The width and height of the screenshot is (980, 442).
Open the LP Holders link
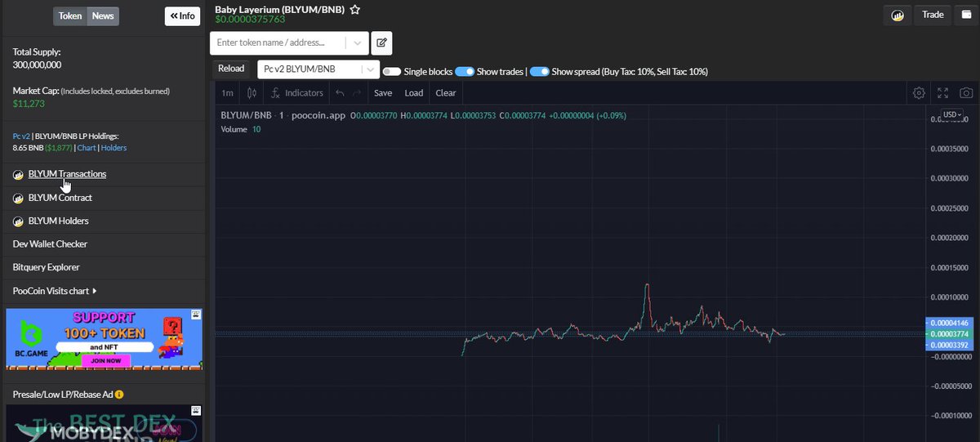(114, 148)
